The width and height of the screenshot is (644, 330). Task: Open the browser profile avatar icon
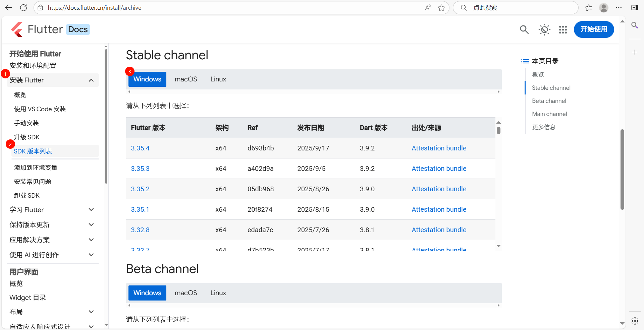(604, 8)
